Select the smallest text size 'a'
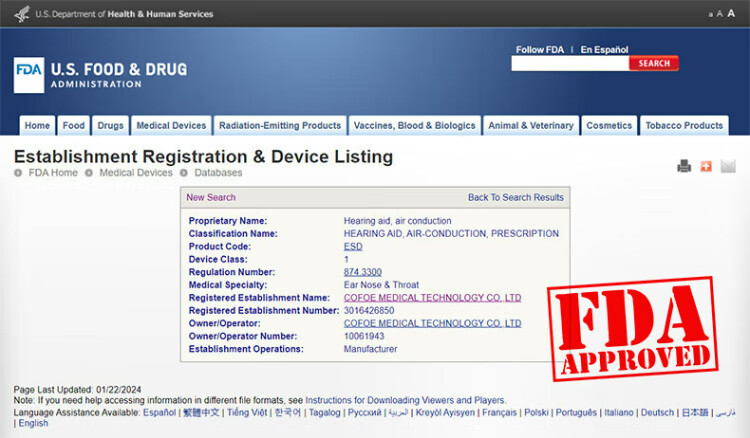This screenshot has height=438, width=750. pyautogui.click(x=711, y=14)
